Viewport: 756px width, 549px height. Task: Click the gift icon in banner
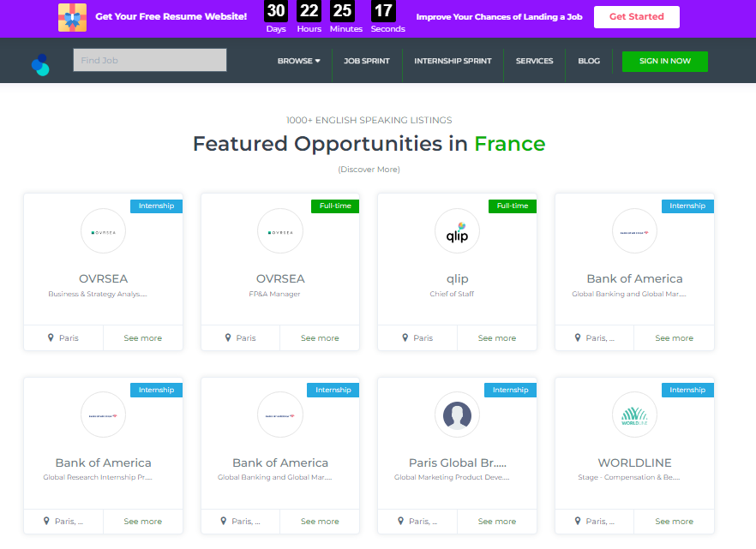click(x=72, y=17)
